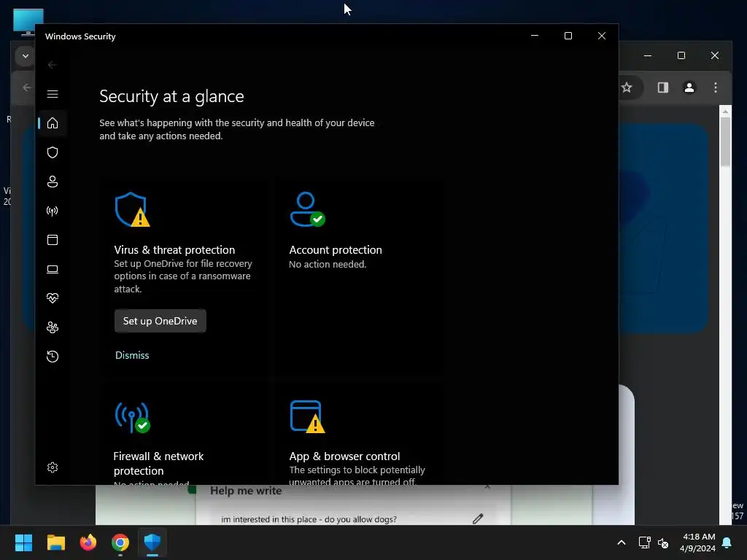The image size is (747, 560).
Task: Minimize the Windows Security window
Action: (x=535, y=36)
